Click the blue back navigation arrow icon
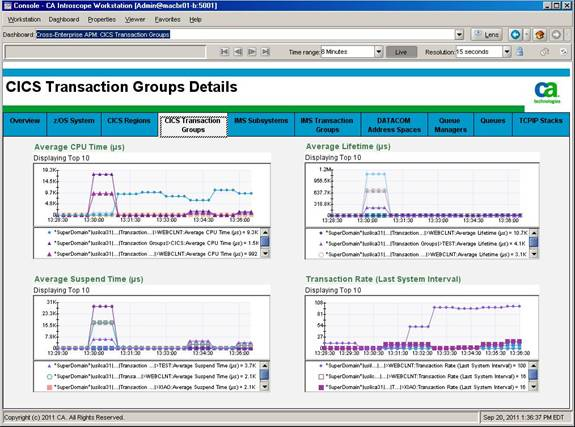The image size is (575, 427). [515, 34]
